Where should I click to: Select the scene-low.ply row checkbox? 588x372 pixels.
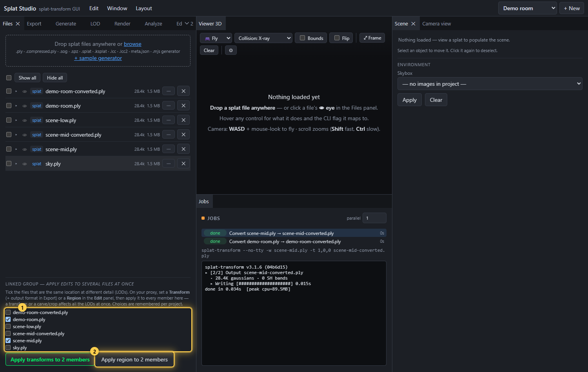9,120
